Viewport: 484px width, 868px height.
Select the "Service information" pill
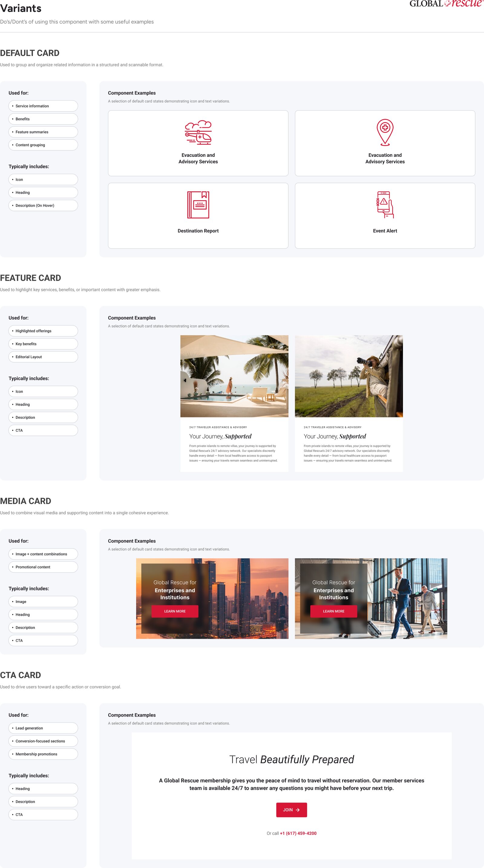click(x=43, y=106)
